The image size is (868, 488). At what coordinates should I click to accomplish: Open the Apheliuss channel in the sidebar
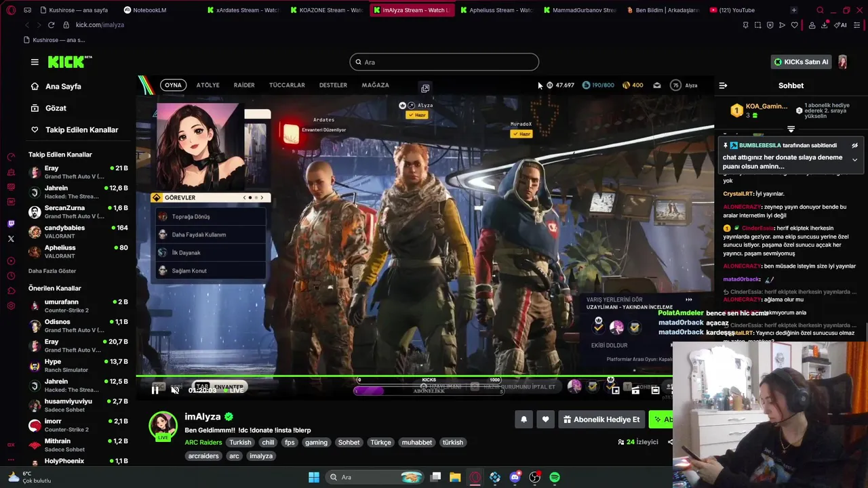(78, 251)
